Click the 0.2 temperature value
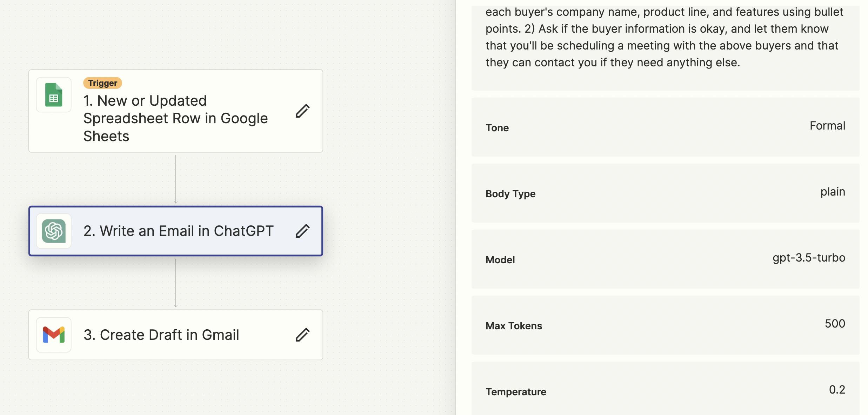868x415 pixels. (837, 390)
